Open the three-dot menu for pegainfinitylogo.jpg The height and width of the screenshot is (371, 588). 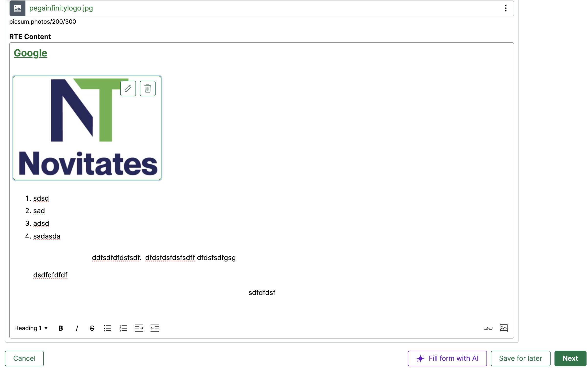tap(506, 8)
